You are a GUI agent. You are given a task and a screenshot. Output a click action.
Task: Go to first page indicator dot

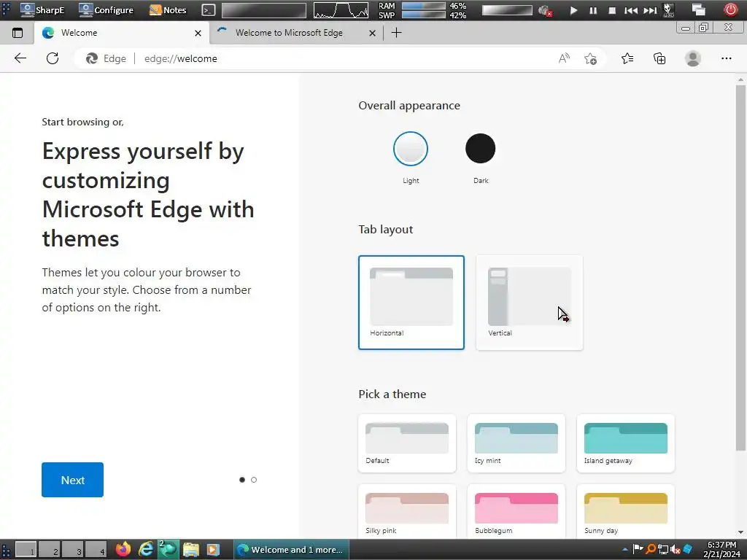pos(242,480)
